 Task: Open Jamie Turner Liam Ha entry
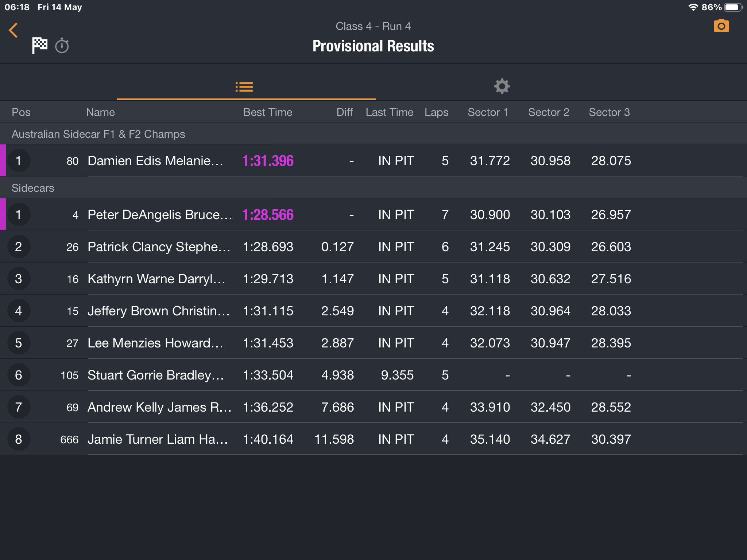[373, 439]
